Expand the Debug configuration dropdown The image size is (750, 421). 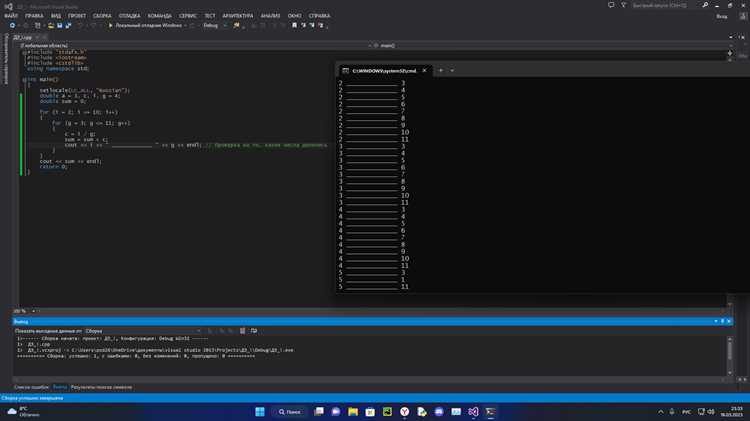click(x=214, y=25)
